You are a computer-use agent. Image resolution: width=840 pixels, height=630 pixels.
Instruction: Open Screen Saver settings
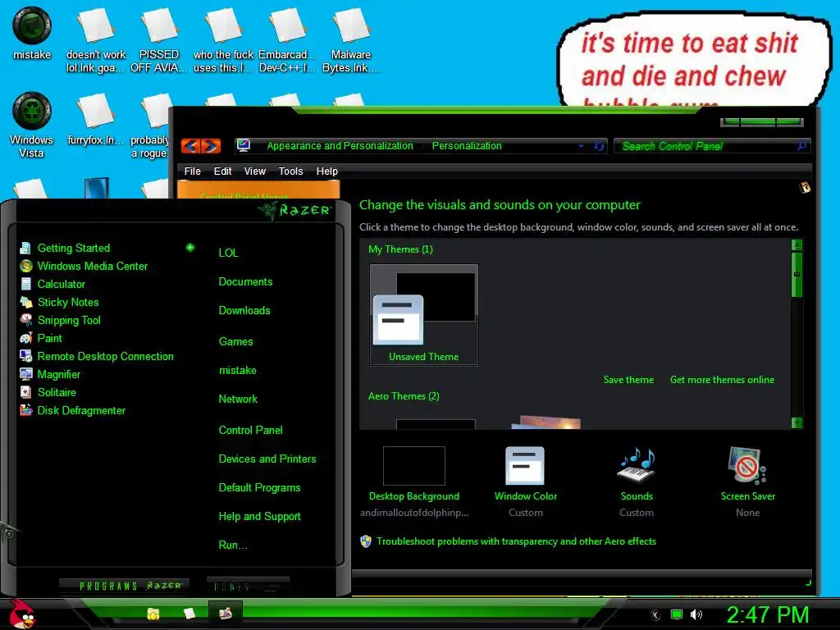(x=748, y=481)
